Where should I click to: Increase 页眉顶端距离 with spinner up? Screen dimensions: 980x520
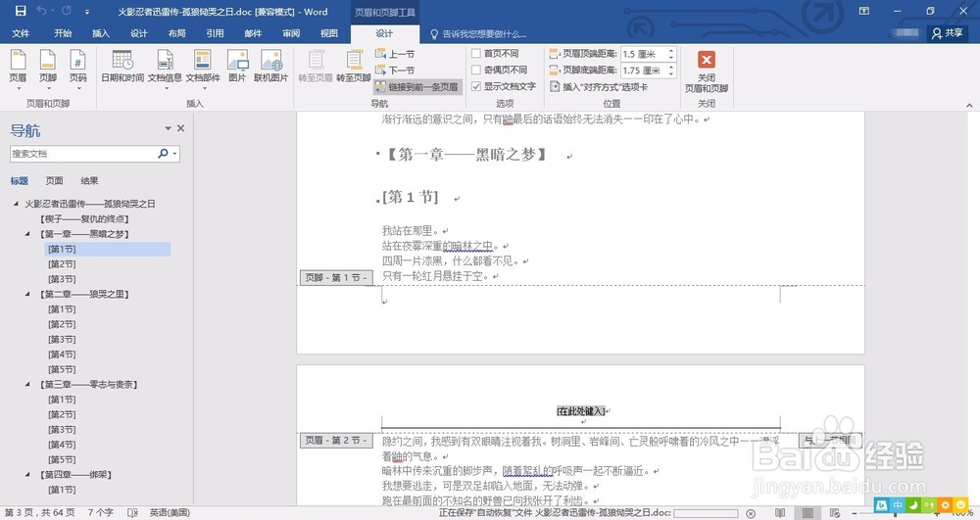click(x=671, y=51)
